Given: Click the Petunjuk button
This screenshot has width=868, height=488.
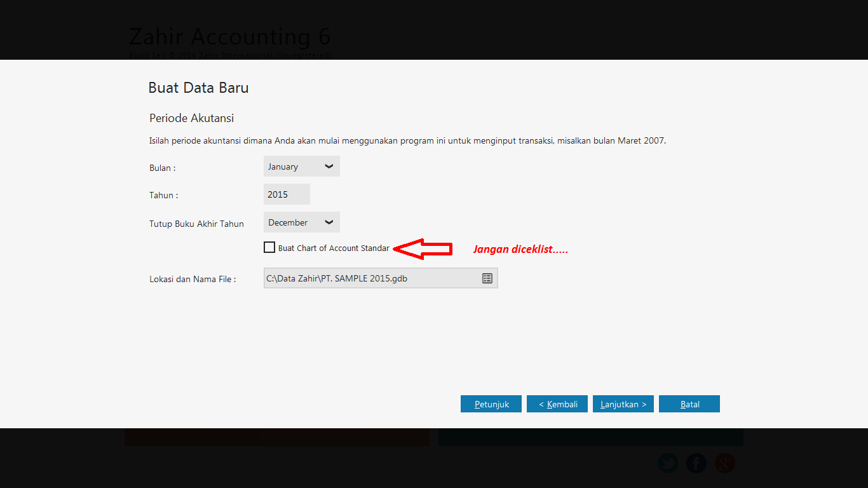Looking at the screenshot, I should [491, 404].
